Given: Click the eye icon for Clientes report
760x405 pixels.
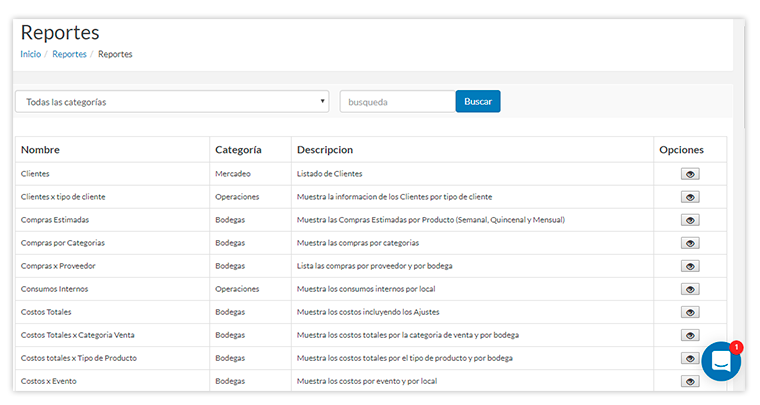Looking at the screenshot, I should (x=690, y=174).
